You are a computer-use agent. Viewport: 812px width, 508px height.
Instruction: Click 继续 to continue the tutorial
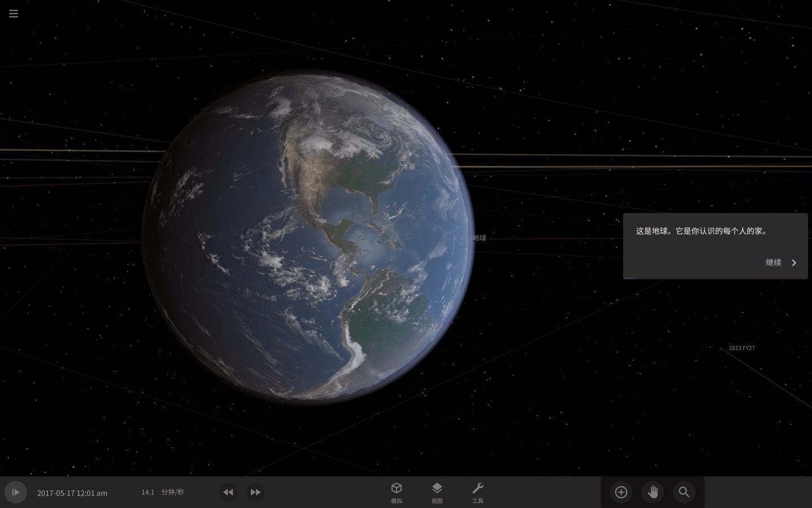(x=781, y=262)
